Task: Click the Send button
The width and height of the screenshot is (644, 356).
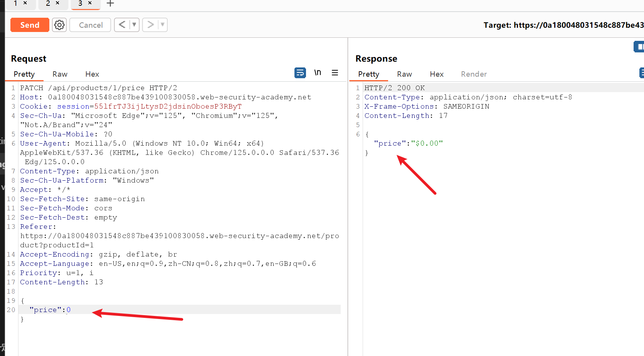Action: (30, 25)
